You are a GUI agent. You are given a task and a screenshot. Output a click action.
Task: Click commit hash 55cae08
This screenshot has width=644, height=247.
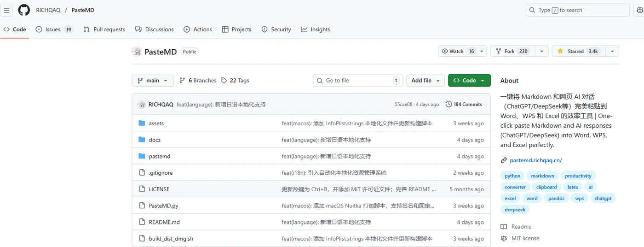click(404, 105)
